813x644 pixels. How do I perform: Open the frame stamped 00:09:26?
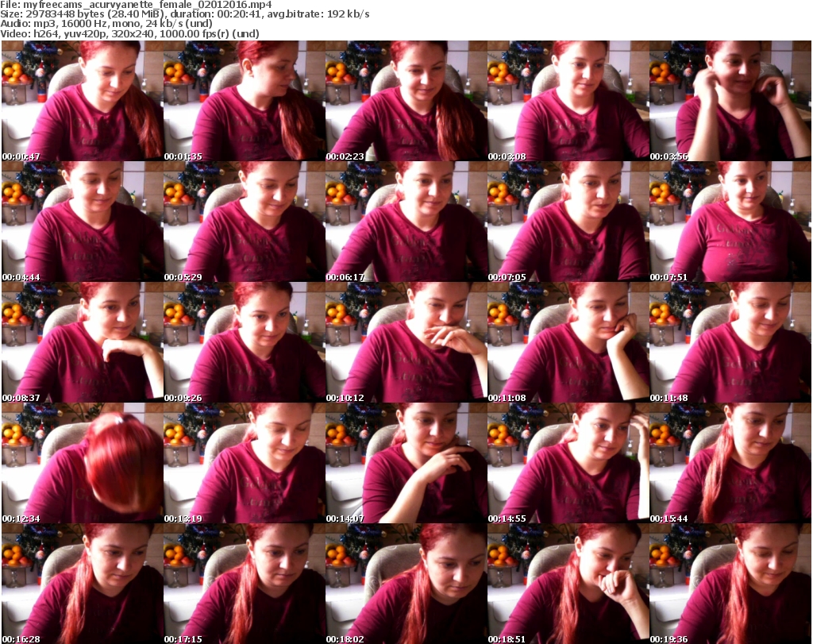click(x=245, y=342)
